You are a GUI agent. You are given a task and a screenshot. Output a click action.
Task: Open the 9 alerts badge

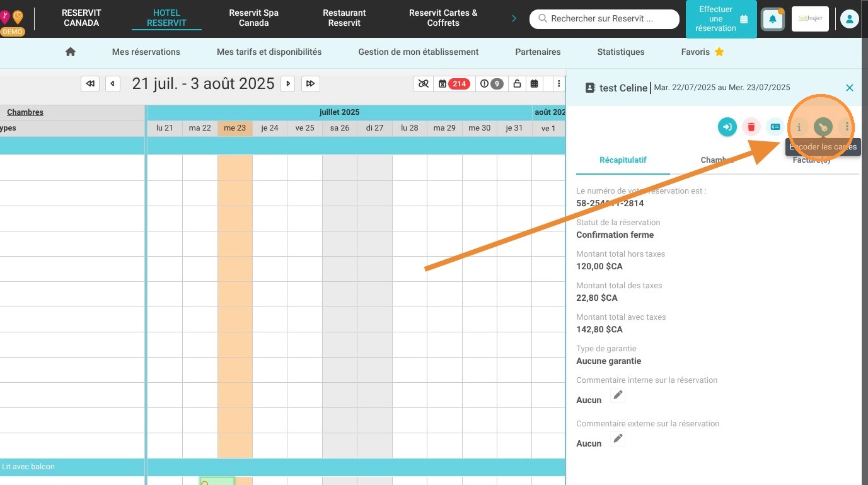click(492, 84)
